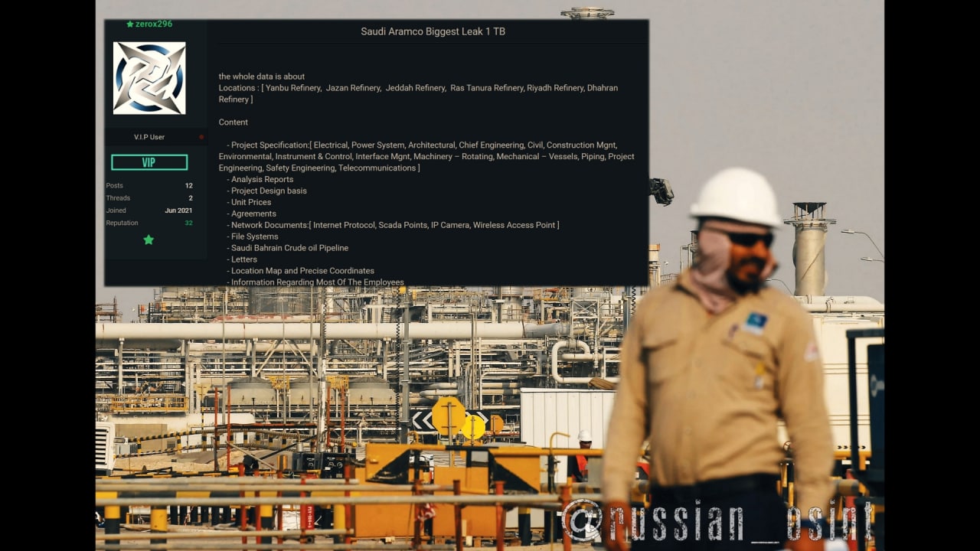
Task: Click the Threads count 2
Action: pyautogui.click(x=191, y=197)
